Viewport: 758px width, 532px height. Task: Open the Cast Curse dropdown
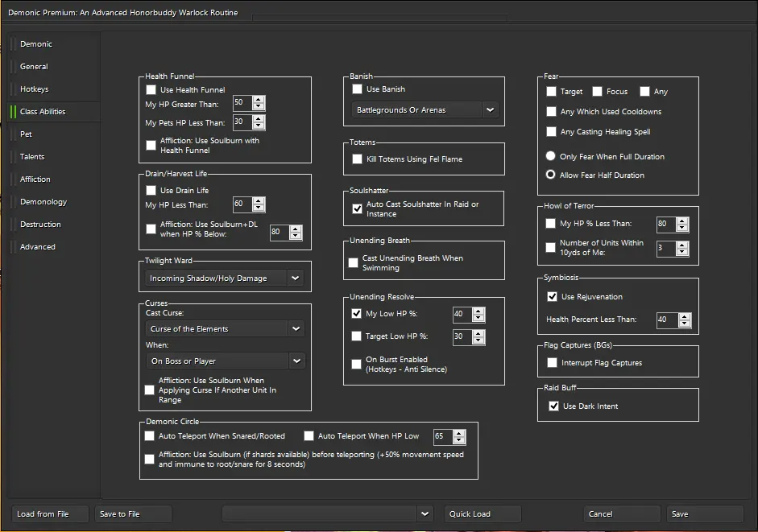pyautogui.click(x=225, y=328)
